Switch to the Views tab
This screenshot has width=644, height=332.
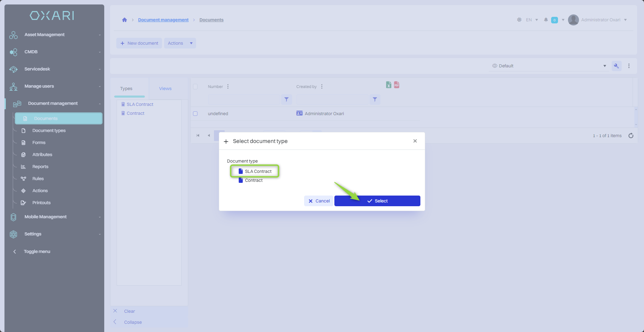tap(165, 89)
